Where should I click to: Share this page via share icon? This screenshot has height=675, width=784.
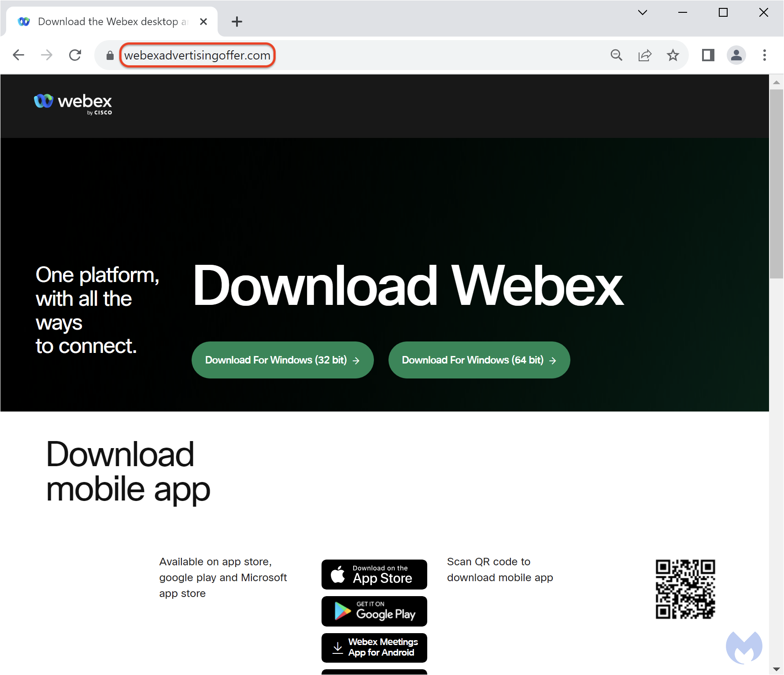point(645,55)
